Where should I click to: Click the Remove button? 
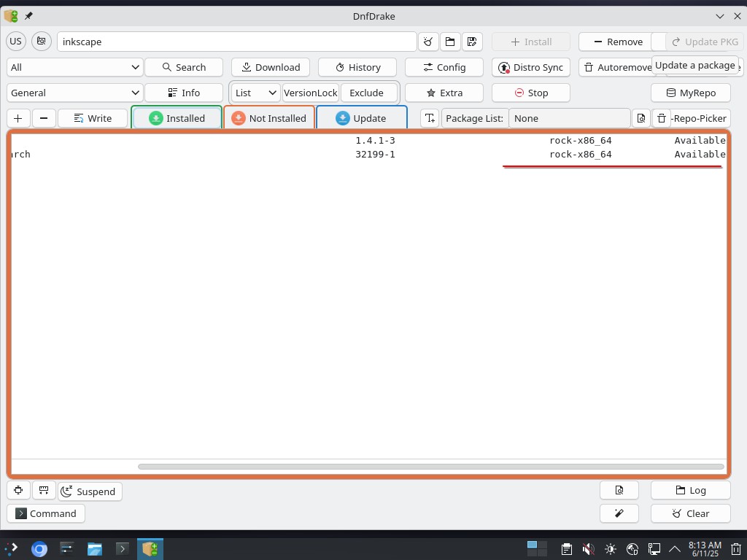(x=618, y=42)
